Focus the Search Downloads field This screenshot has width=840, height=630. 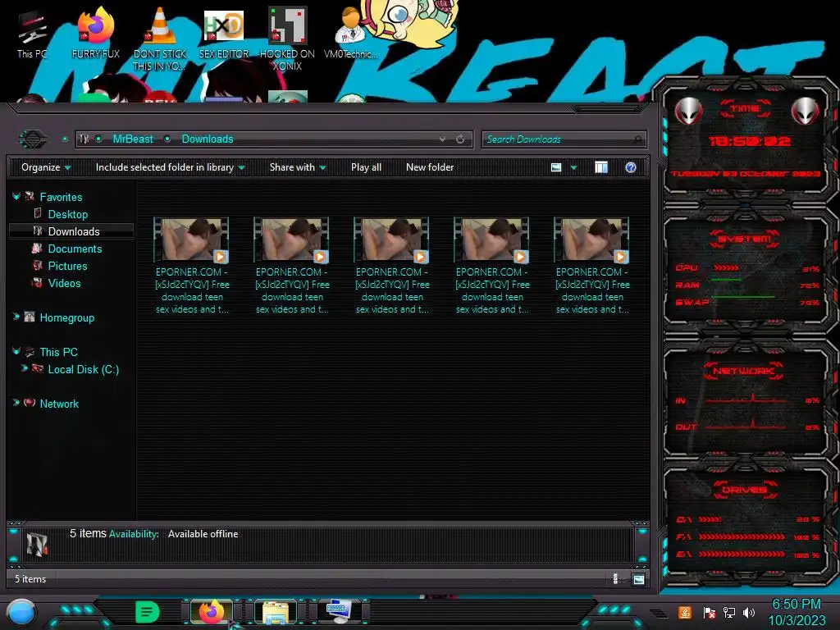click(564, 139)
